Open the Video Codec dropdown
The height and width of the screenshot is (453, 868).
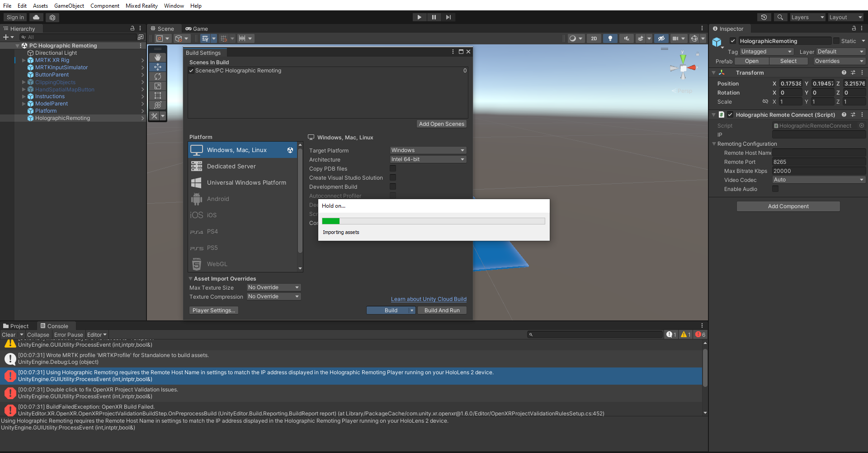tap(818, 180)
